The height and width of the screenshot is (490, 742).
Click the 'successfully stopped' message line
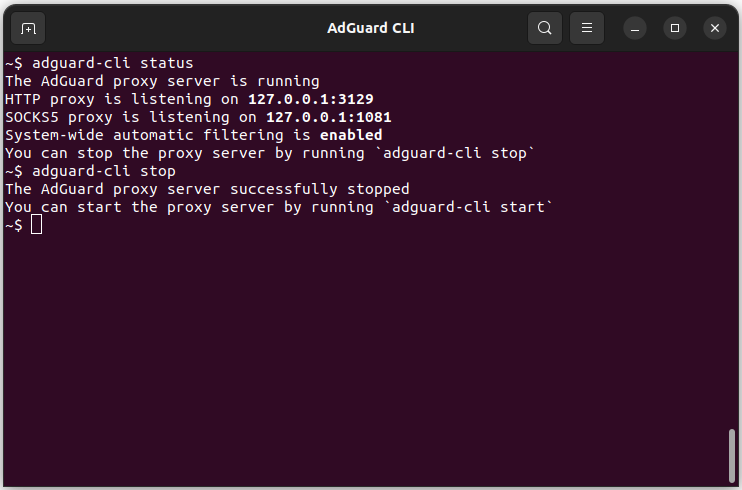(207, 189)
